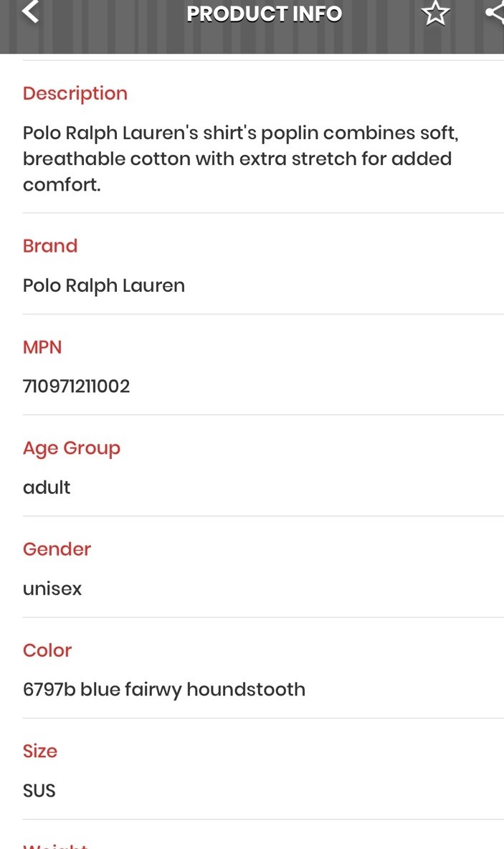Tap the back arrow icon
504x849 pixels.
30,12
